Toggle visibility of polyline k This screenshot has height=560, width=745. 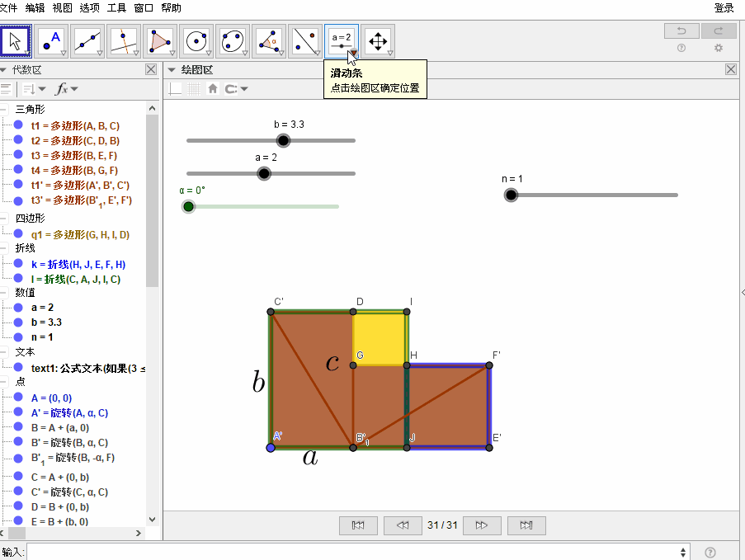click(x=18, y=264)
